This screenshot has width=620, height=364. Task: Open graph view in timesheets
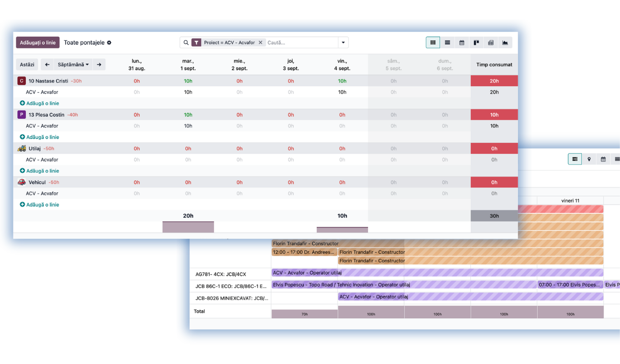(x=505, y=43)
